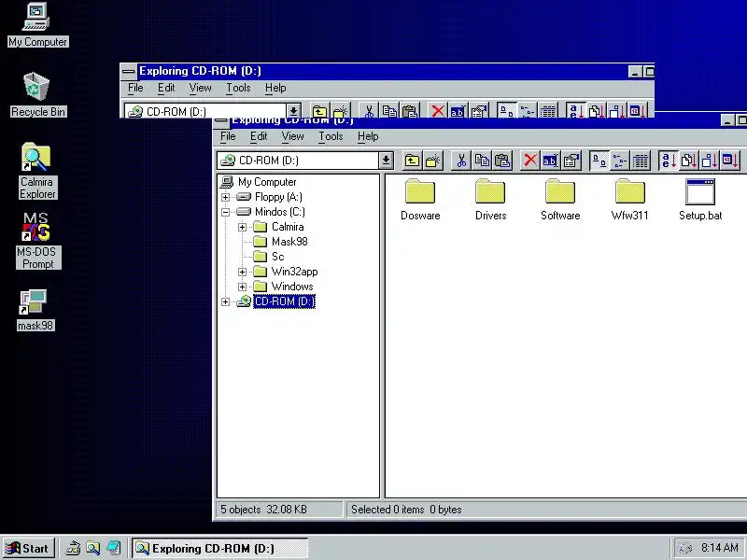Image resolution: width=747 pixels, height=560 pixels.
Task: Select the Recycle Bin desktop icon
Action: coord(37,94)
